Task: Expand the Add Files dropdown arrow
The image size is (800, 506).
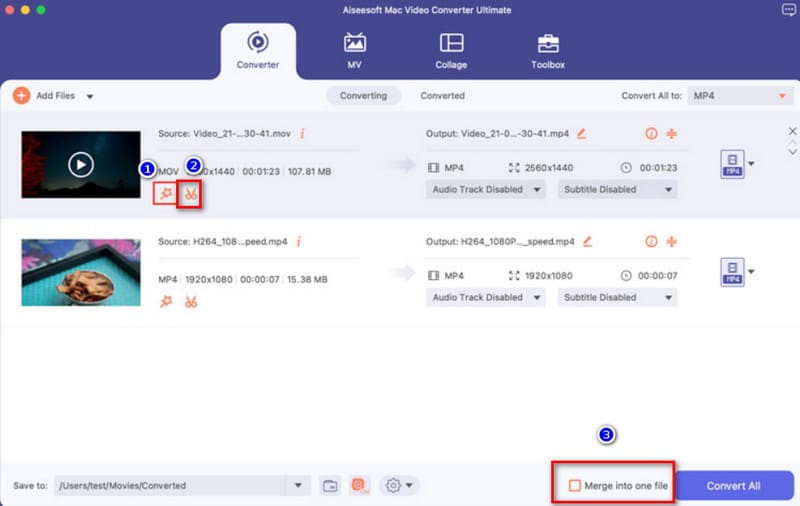Action: click(90, 96)
